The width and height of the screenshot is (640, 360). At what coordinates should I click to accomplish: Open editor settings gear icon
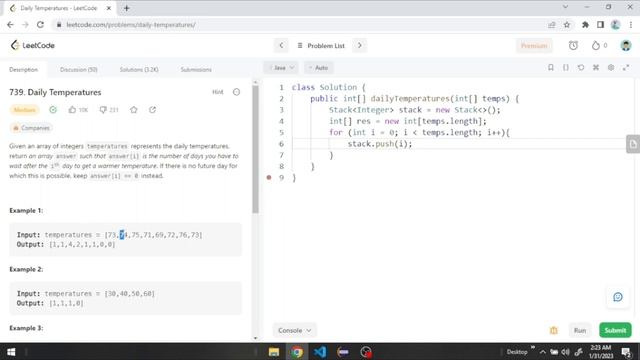pyautogui.click(x=611, y=67)
